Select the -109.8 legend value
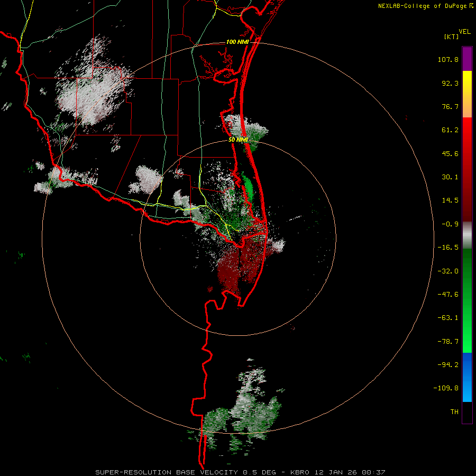This screenshot has width=476, height=476. click(x=446, y=388)
